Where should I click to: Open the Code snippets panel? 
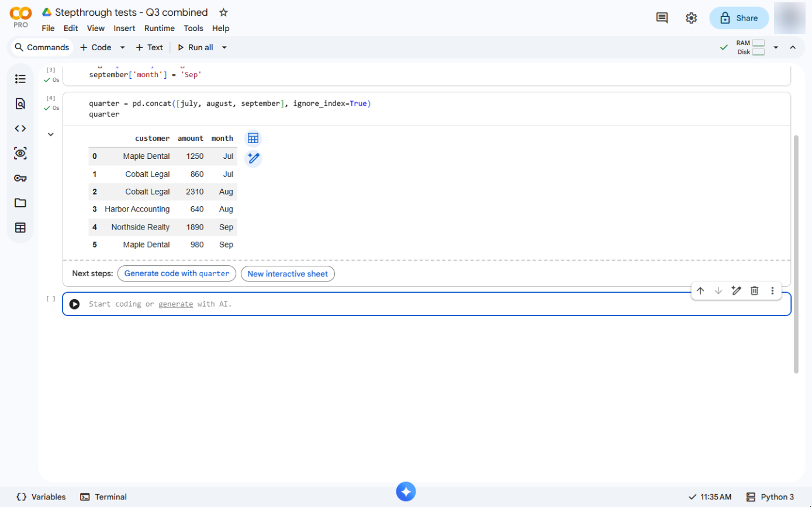[x=20, y=129]
